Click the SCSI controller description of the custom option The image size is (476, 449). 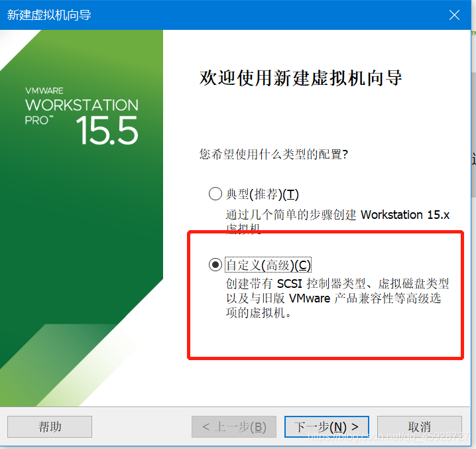(337, 298)
